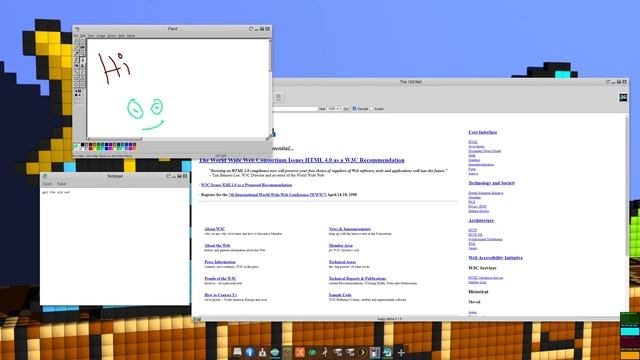Open the Image menu in Paint
640x360 pixels.
101,36
